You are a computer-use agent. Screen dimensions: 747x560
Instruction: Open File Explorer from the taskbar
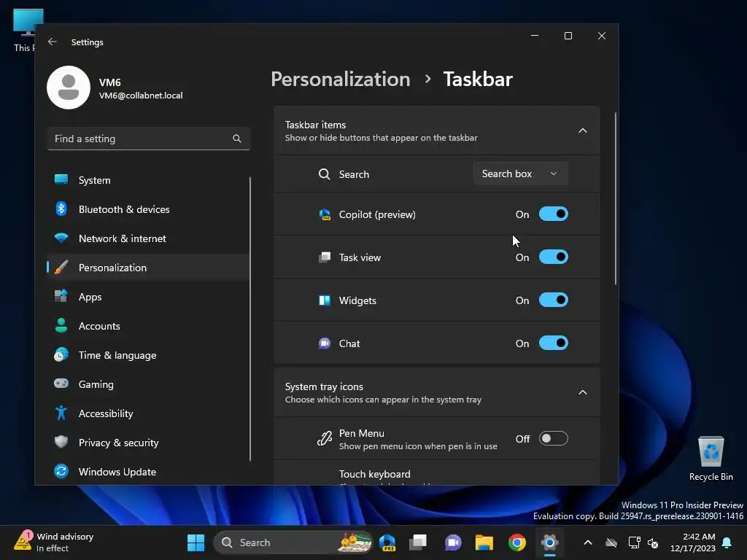484,542
